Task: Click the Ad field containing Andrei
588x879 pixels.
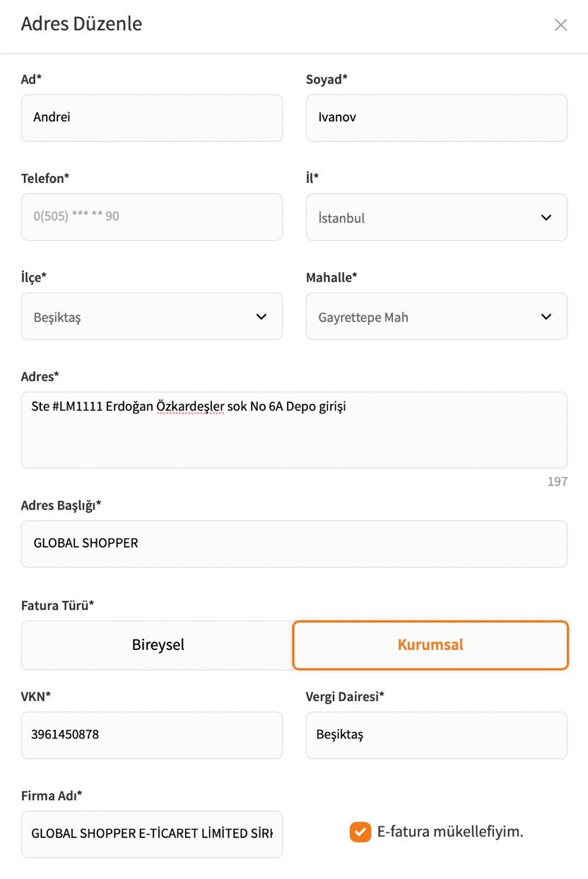Action: pyautogui.click(x=151, y=118)
